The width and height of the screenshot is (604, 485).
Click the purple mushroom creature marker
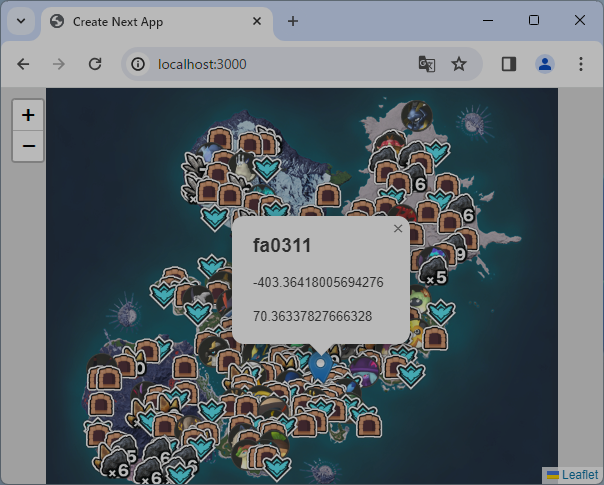(365, 371)
